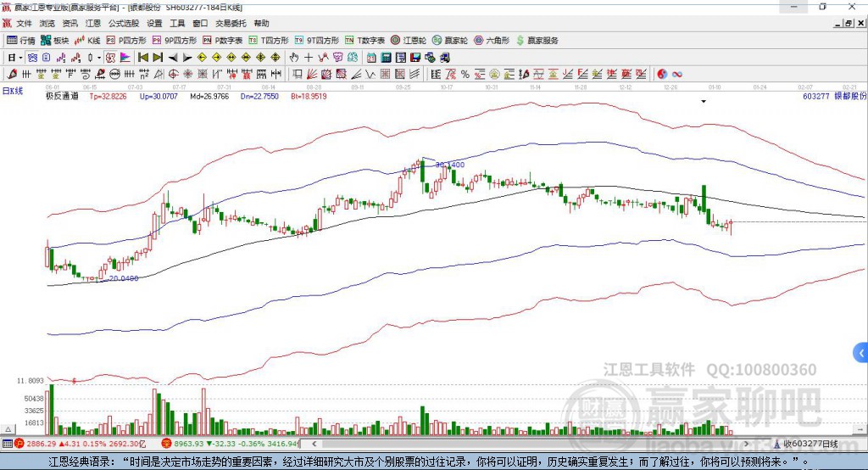
Task: Click the first yellow diamond arrow icon
Action: [202, 58]
